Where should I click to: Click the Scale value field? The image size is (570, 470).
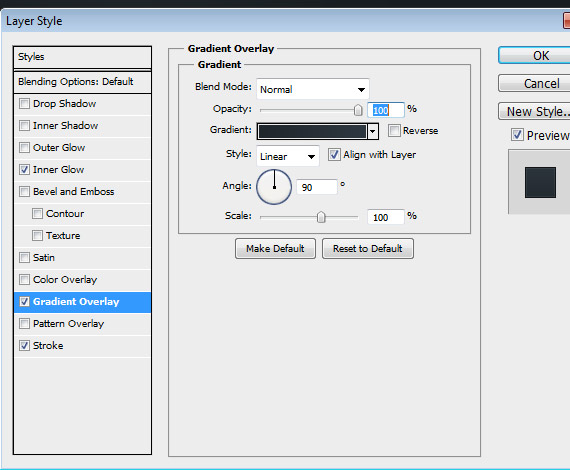[386, 217]
